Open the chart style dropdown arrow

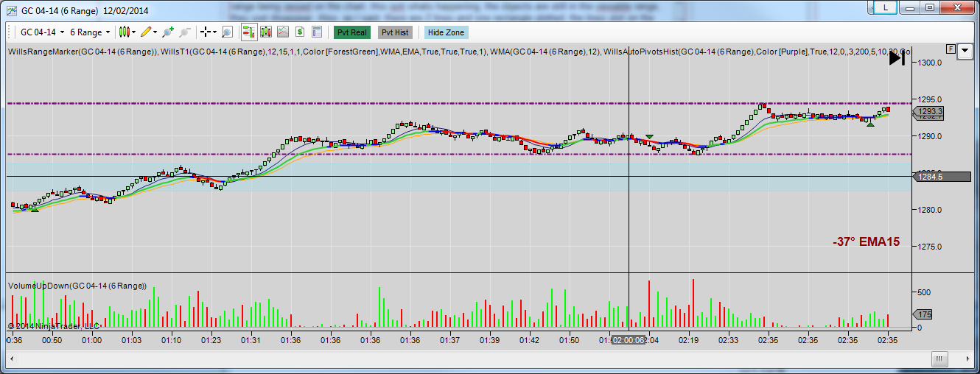pos(134,32)
